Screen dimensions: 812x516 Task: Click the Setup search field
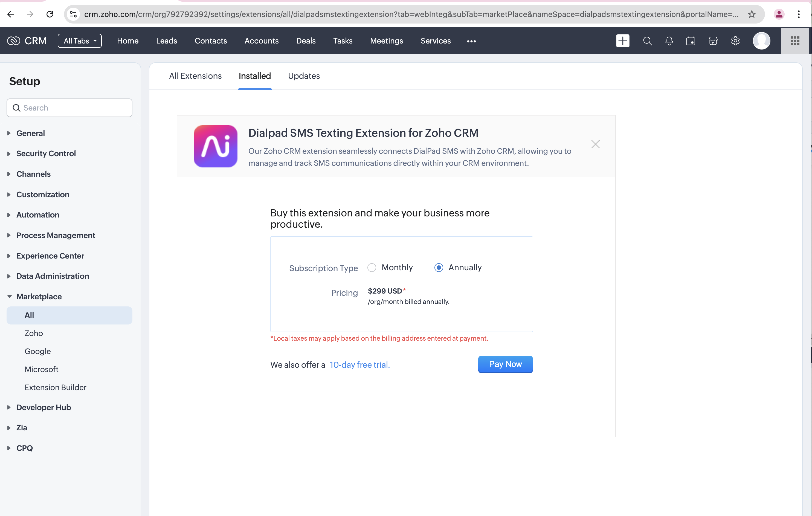69,108
